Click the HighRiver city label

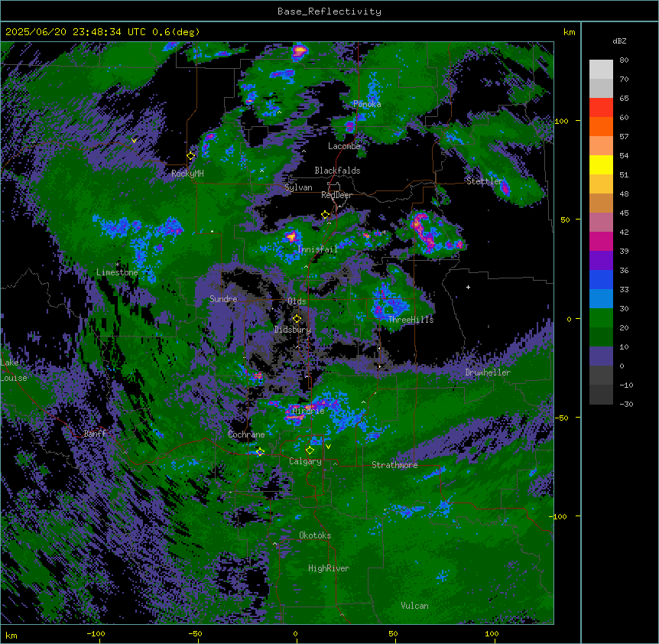329,568
